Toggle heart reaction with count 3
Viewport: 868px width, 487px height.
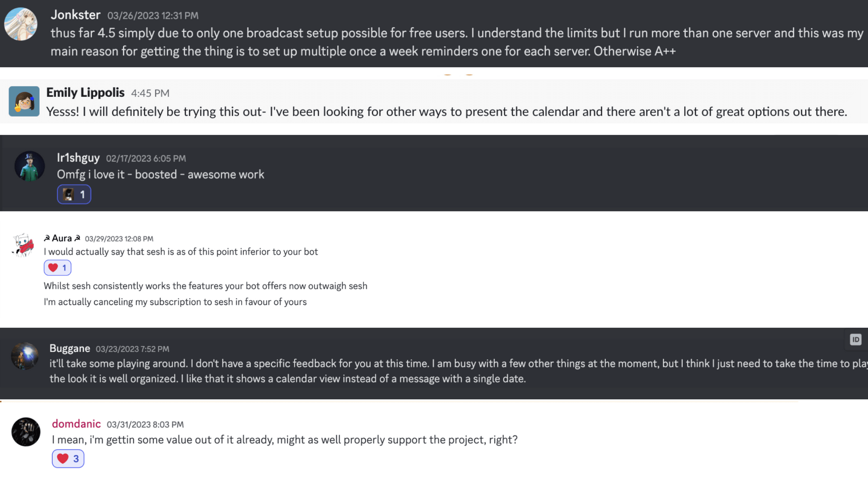pyautogui.click(x=68, y=459)
